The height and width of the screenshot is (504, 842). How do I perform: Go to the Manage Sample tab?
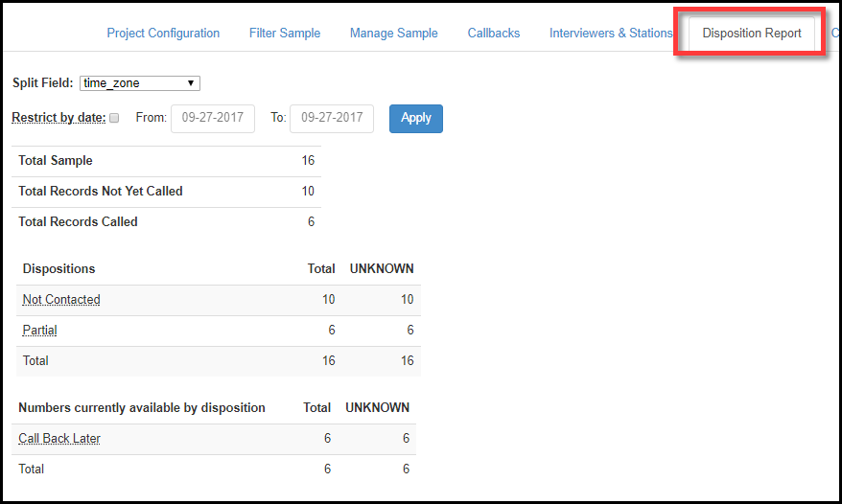393,33
